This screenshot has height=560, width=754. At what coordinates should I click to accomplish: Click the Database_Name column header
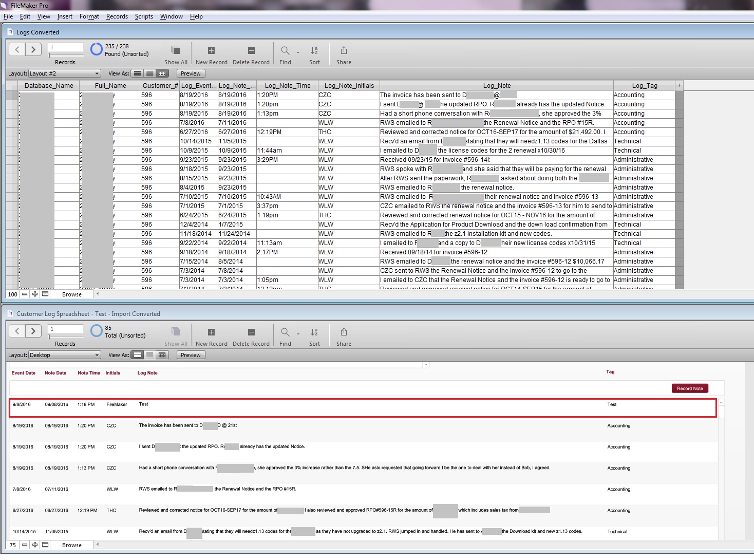pyautogui.click(x=49, y=86)
